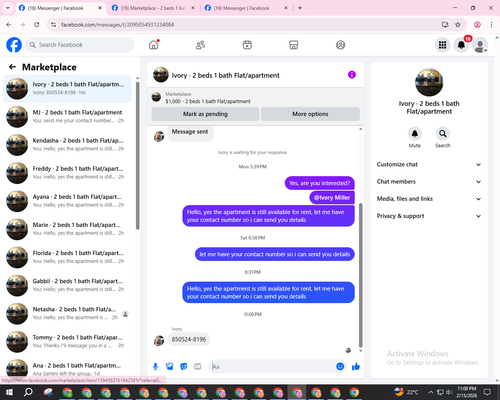Search in conversation with magnifier icon
The width and height of the screenshot is (500, 400).
443,134
